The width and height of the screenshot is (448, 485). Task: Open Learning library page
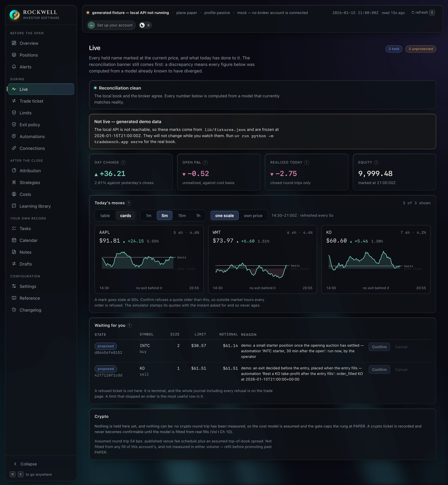(x=41, y=206)
